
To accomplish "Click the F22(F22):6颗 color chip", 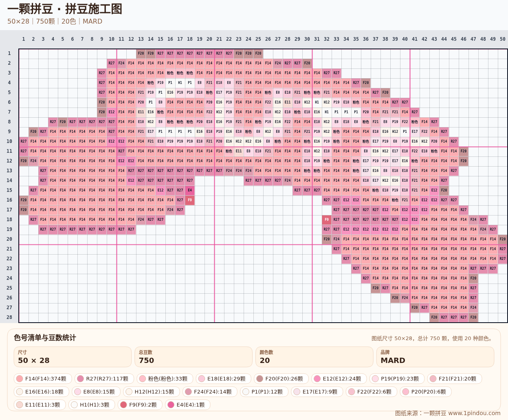I will coord(372,392).
